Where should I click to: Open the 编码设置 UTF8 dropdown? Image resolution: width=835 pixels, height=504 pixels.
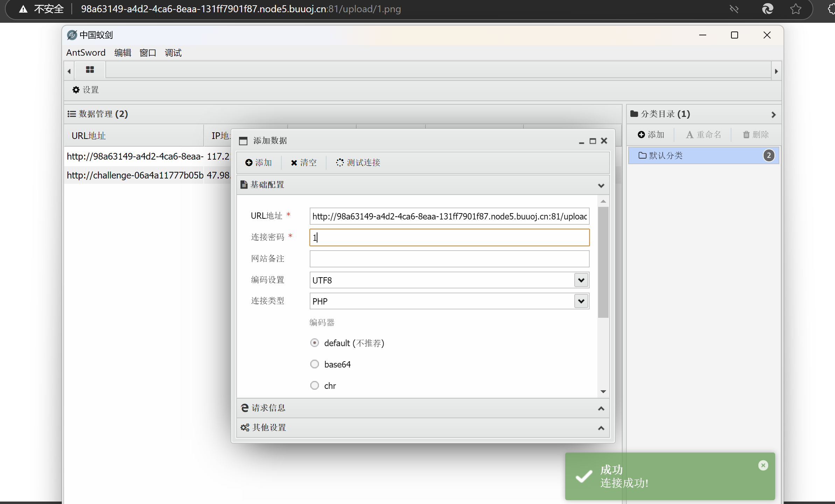point(581,280)
